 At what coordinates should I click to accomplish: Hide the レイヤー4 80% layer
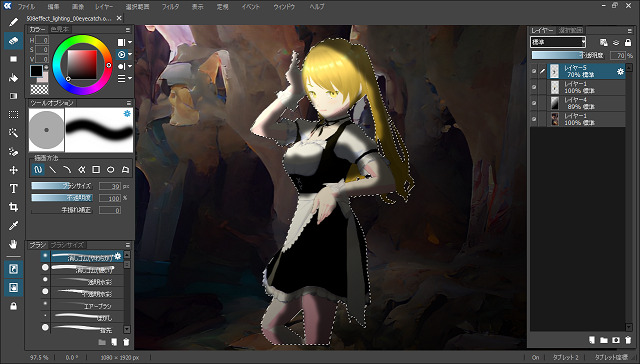pos(534,103)
